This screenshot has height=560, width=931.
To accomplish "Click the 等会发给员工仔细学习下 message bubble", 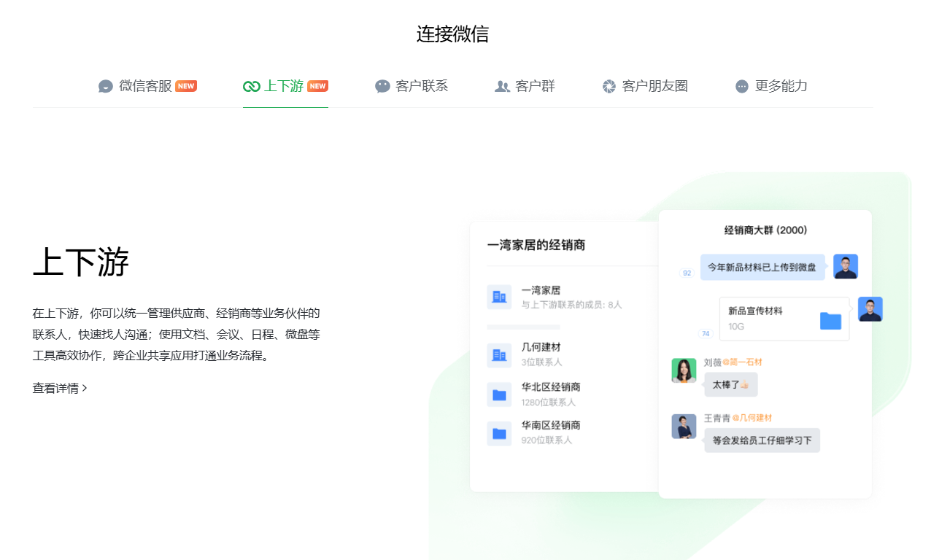I will click(762, 440).
